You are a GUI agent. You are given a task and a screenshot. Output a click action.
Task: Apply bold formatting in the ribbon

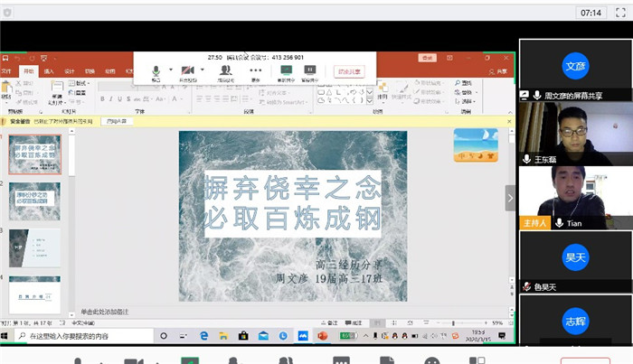pyautogui.click(x=102, y=99)
